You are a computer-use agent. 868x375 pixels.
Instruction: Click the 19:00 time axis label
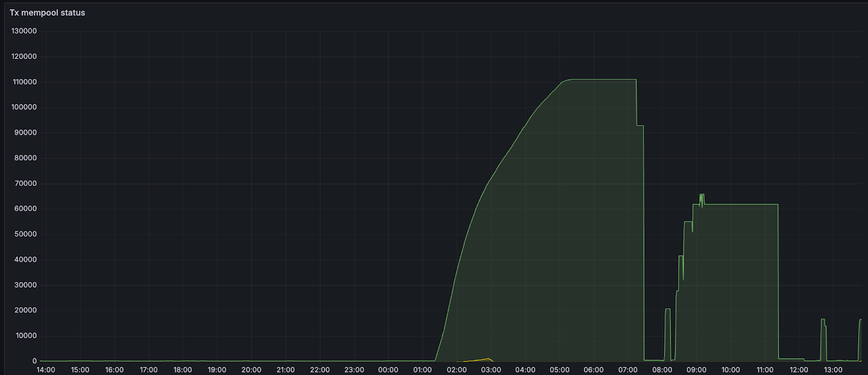(216, 370)
